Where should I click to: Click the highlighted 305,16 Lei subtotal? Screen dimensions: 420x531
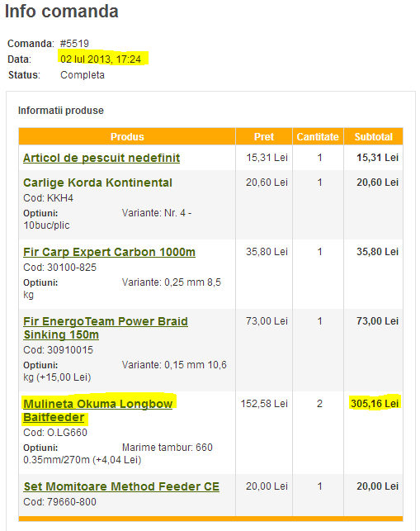(x=375, y=403)
